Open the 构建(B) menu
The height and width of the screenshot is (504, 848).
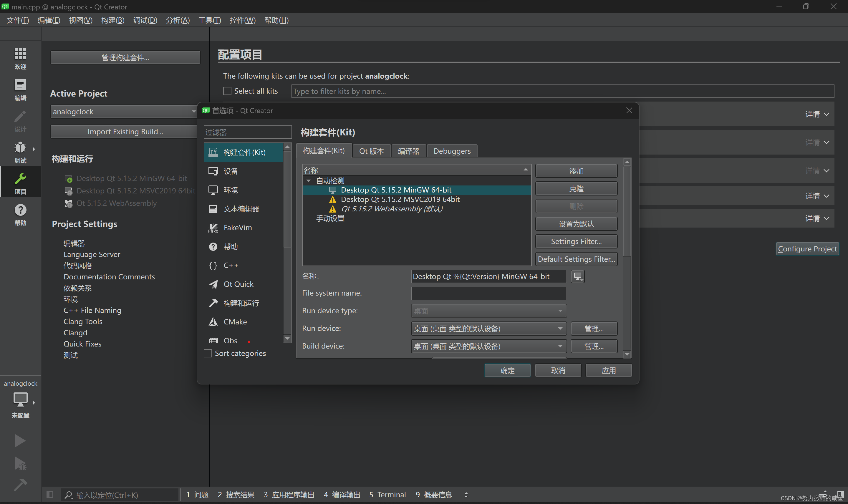coord(113,20)
